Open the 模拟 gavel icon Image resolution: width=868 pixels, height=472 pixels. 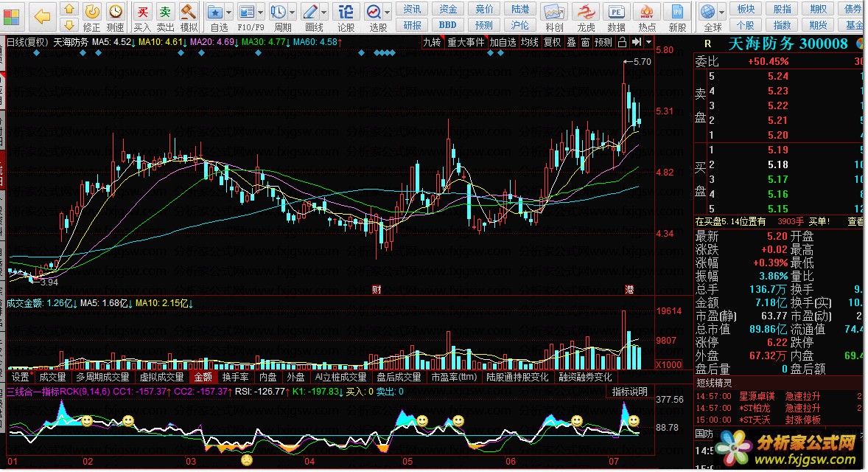click(x=189, y=11)
